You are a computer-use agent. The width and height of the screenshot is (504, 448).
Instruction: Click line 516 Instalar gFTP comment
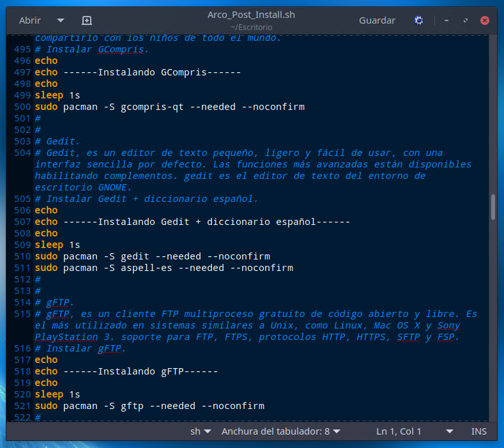tap(80, 348)
